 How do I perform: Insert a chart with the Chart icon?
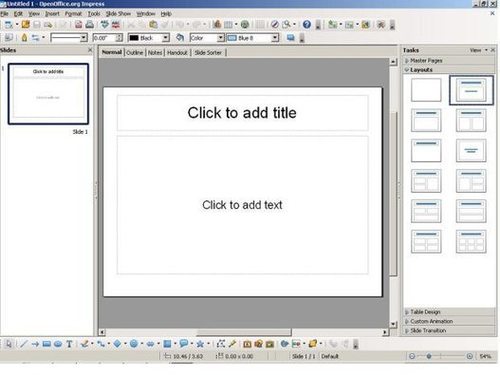point(217,24)
